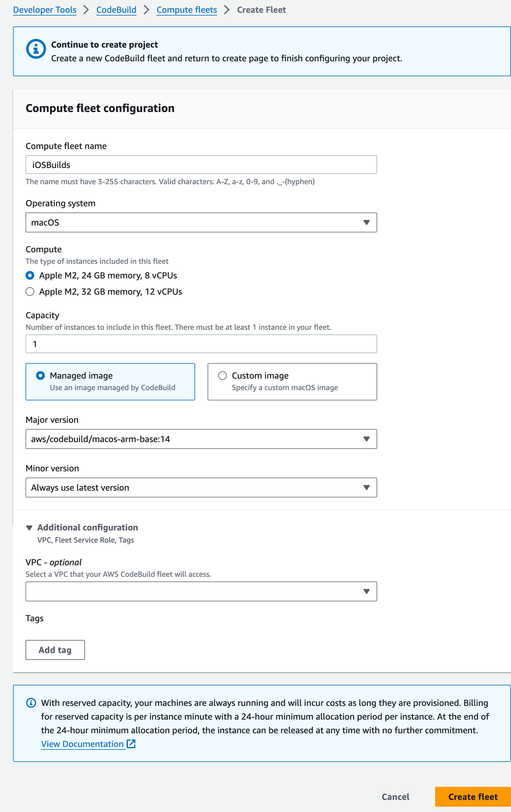Go to Developer Tools breadcrumb

(45, 10)
